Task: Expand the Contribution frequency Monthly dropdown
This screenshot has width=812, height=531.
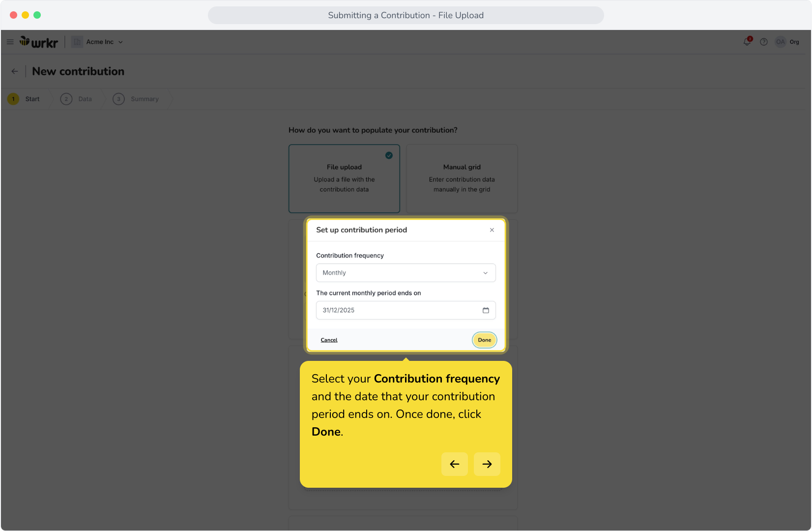Action: click(406, 273)
